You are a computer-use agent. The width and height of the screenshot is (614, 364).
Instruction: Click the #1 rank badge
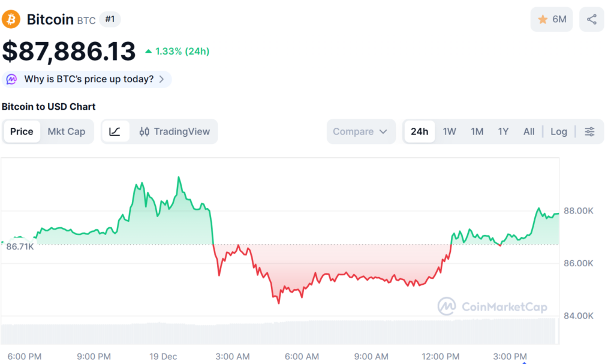(x=110, y=20)
